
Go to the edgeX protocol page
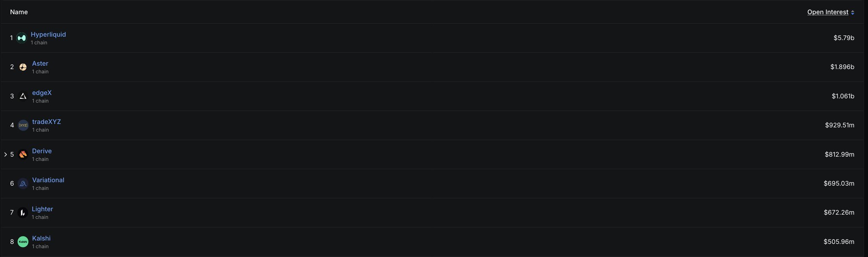click(42, 93)
